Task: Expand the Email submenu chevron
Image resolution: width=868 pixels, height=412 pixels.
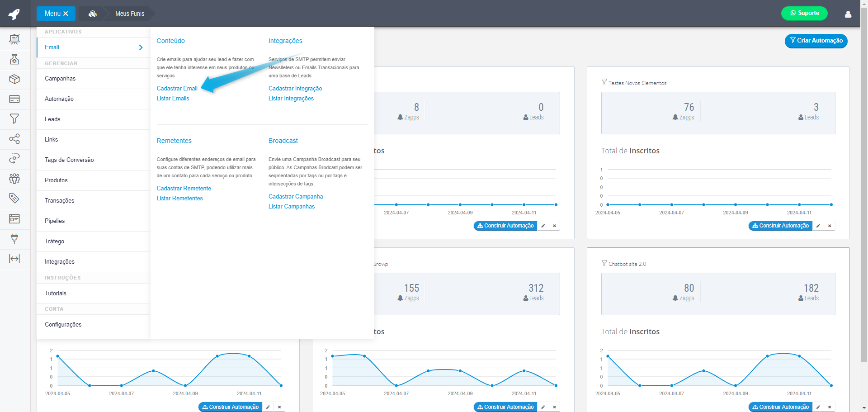Action: pyautogui.click(x=141, y=47)
